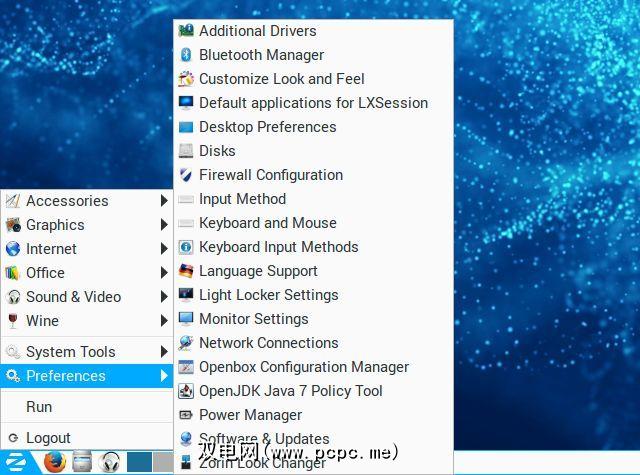Click the Logout power icon
The width and height of the screenshot is (640, 475).
pos(13,438)
